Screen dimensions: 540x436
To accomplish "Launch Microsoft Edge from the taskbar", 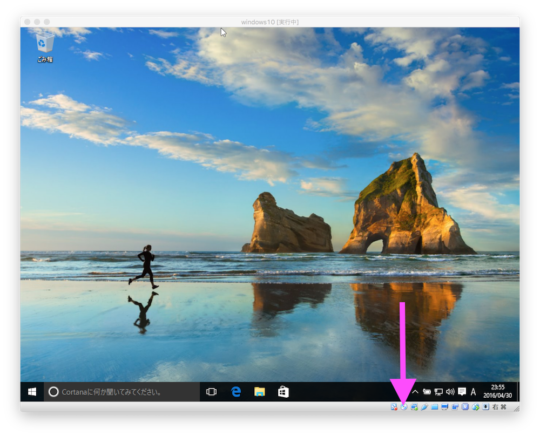I will 236,392.
